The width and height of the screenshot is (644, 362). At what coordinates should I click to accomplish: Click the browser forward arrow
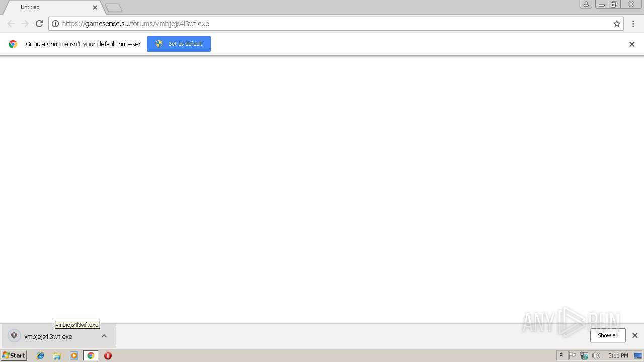(x=25, y=24)
